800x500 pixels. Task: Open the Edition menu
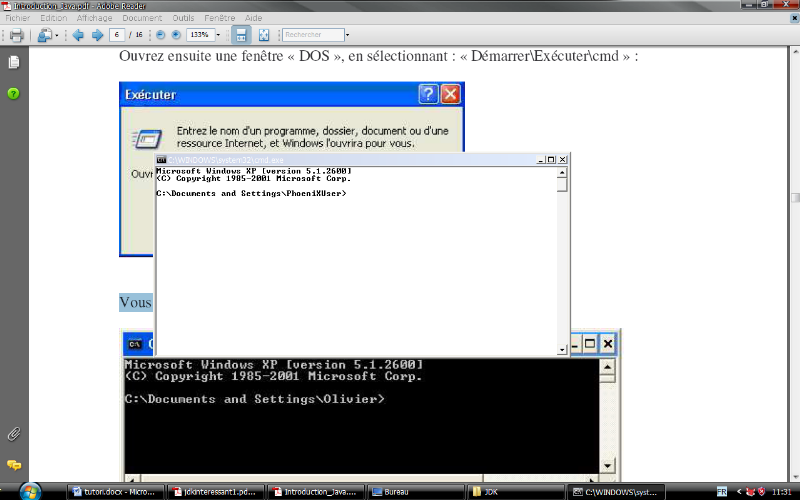pyautogui.click(x=54, y=18)
